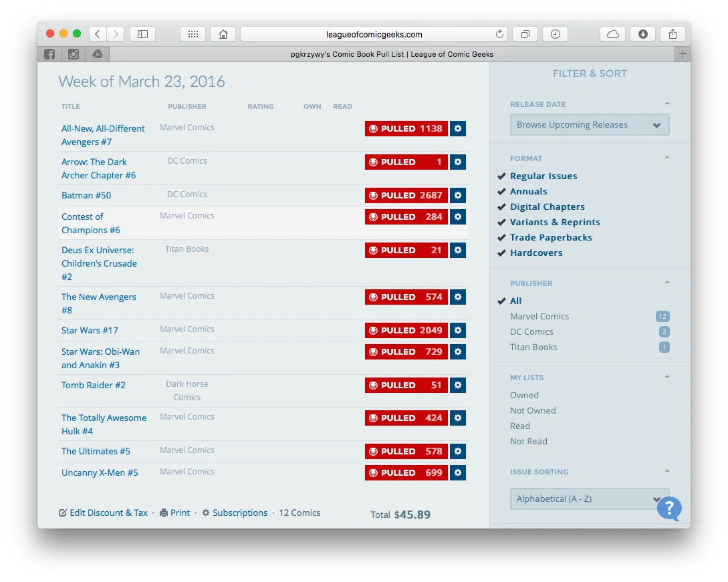
Task: Open settings gear for The Totally Awesome Hulk
Action: click(x=458, y=418)
